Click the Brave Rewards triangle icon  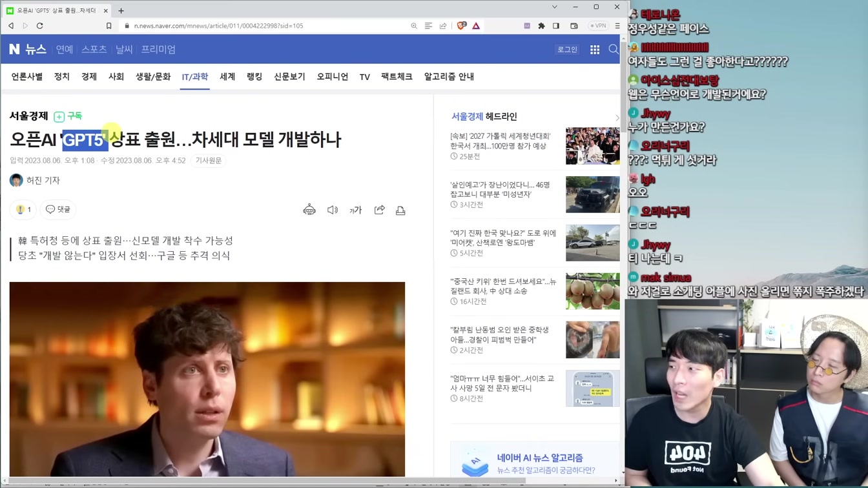pos(476,26)
